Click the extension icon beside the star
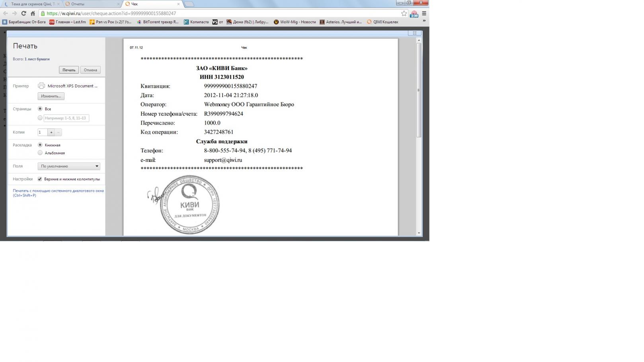Screen dimensions: 644x362 coord(414,14)
